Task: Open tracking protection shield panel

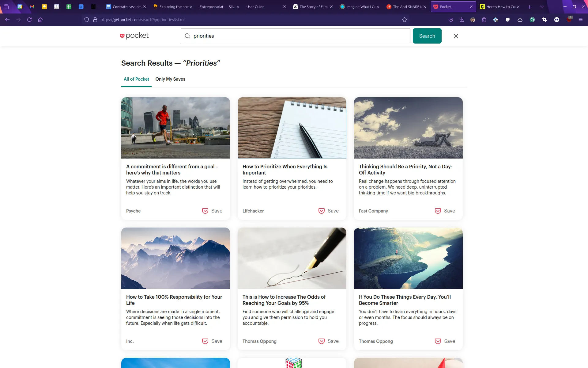Action: (87, 20)
